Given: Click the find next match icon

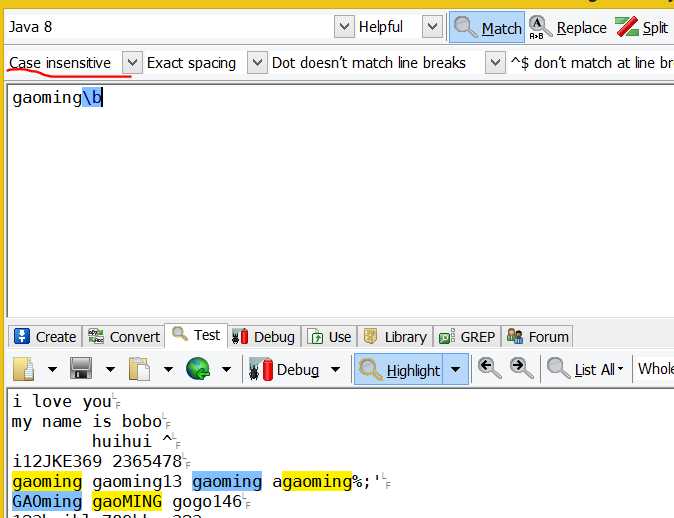Looking at the screenshot, I should coord(521,369).
